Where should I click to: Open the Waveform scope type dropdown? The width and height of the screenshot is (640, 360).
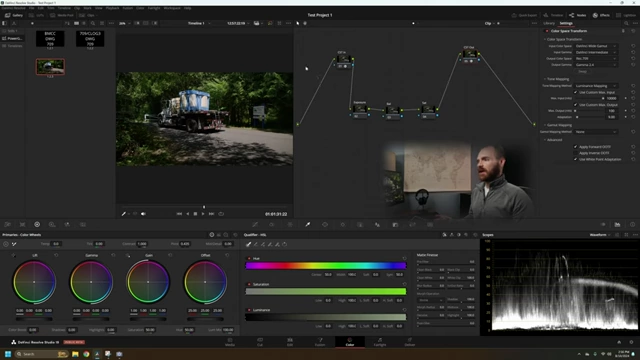click(x=600, y=235)
